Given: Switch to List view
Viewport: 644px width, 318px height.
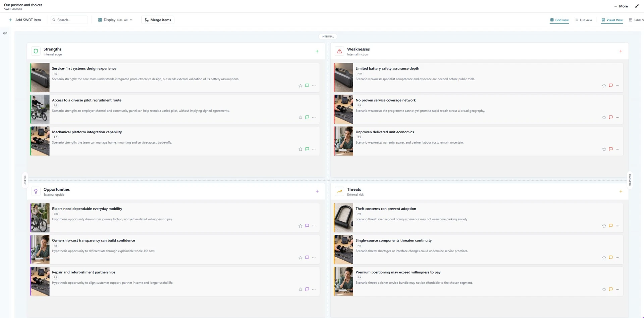Looking at the screenshot, I should click(x=583, y=20).
